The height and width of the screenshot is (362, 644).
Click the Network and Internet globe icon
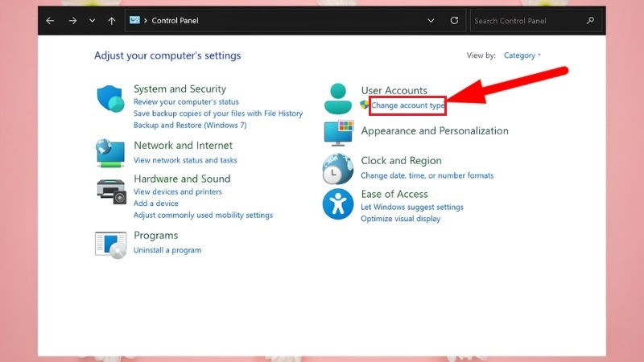tap(110, 153)
